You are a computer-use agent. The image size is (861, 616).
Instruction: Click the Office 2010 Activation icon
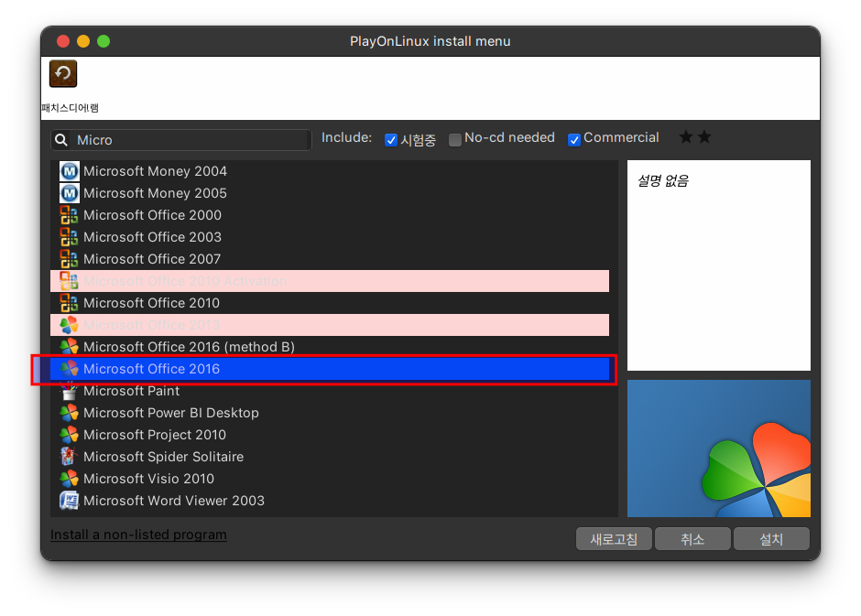pos(70,281)
